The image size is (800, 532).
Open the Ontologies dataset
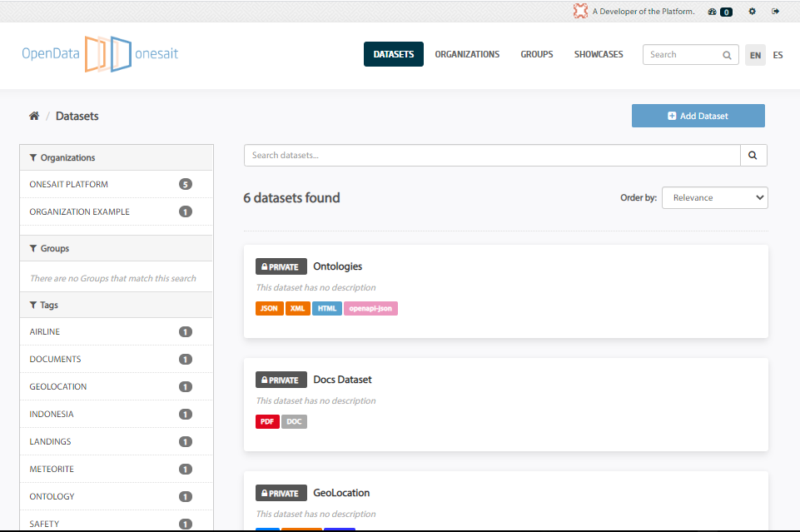pos(338,266)
